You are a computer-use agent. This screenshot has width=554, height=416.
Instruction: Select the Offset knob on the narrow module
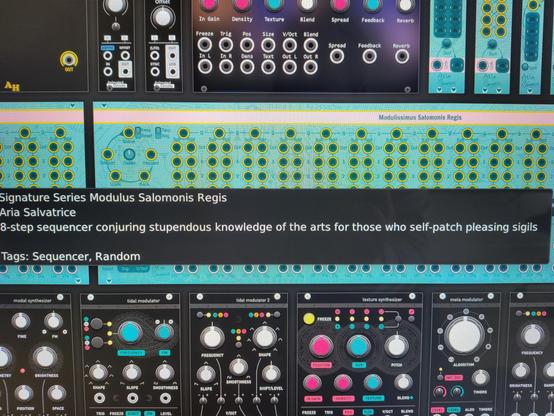tap(163, 18)
